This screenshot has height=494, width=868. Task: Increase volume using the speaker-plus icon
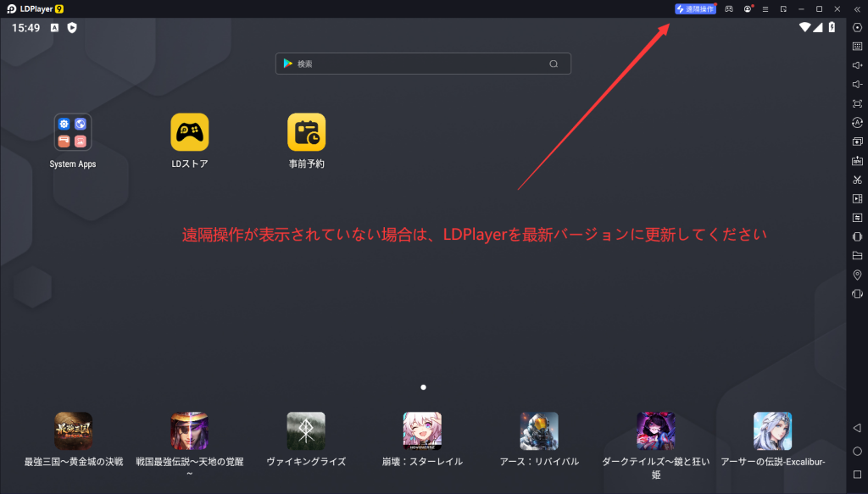click(x=856, y=64)
